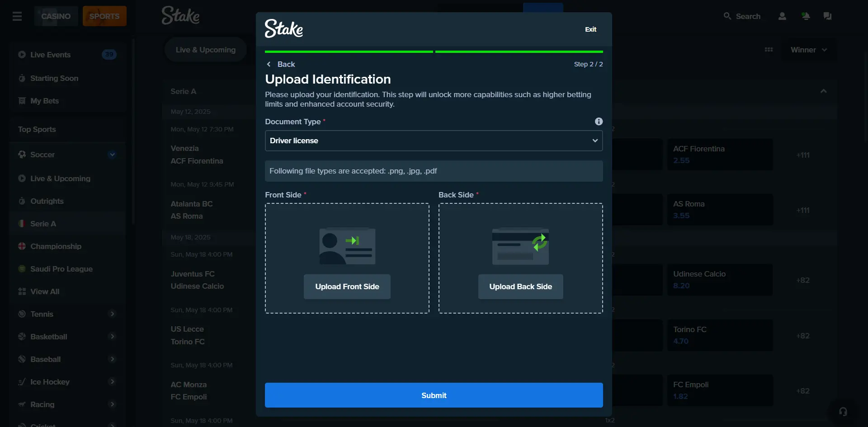This screenshot has height=427, width=868.
Task: Click the Document Type info icon
Action: (599, 122)
